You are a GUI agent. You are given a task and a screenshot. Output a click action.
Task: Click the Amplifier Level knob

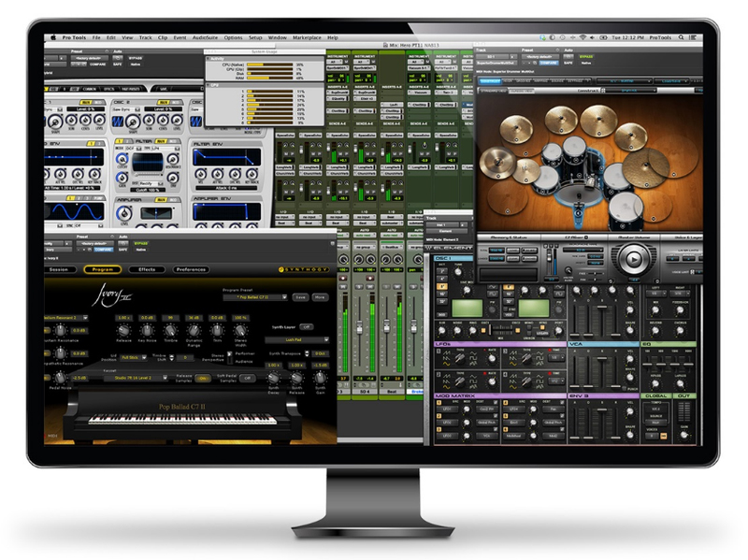124,213
